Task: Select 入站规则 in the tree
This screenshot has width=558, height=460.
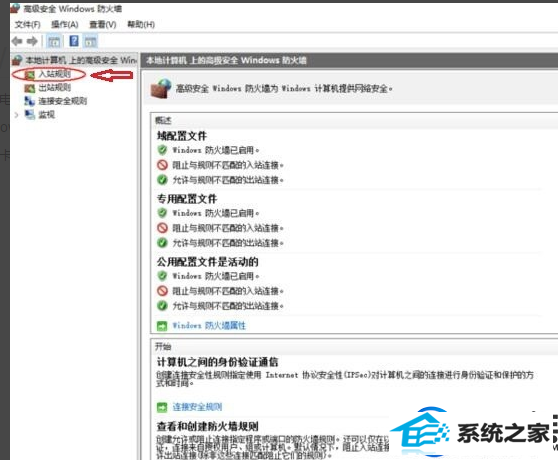Action: [x=55, y=74]
